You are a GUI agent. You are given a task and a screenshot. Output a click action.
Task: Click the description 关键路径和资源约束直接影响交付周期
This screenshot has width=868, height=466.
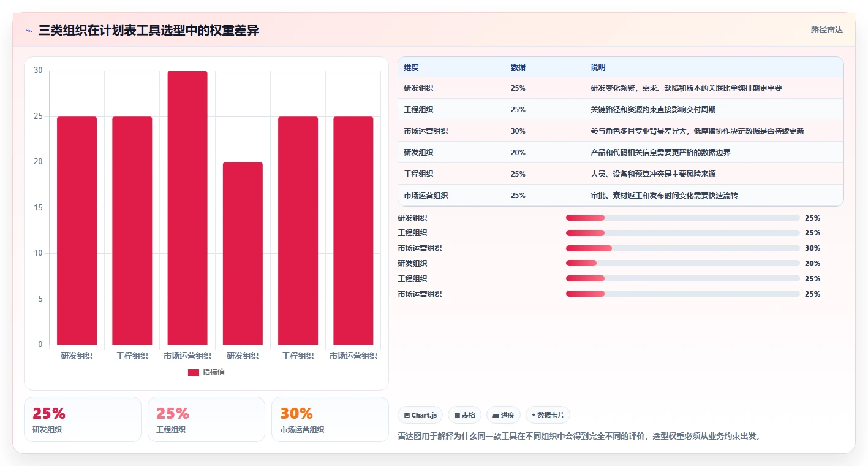pyautogui.click(x=654, y=110)
